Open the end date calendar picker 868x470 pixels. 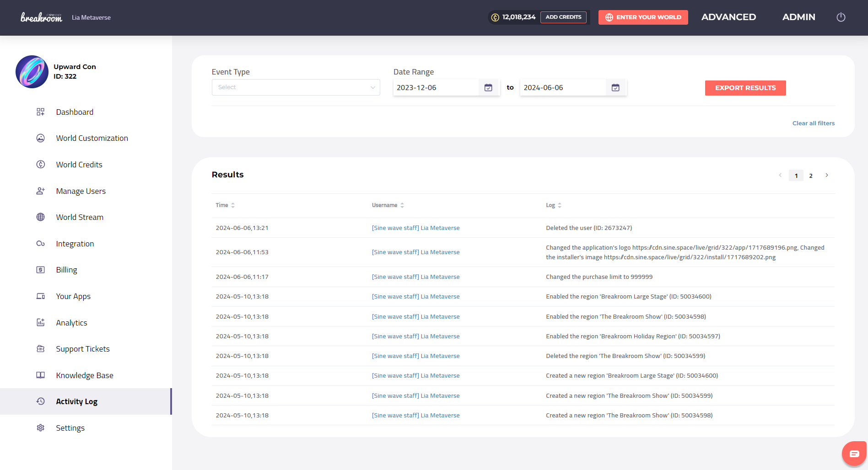[615, 87]
